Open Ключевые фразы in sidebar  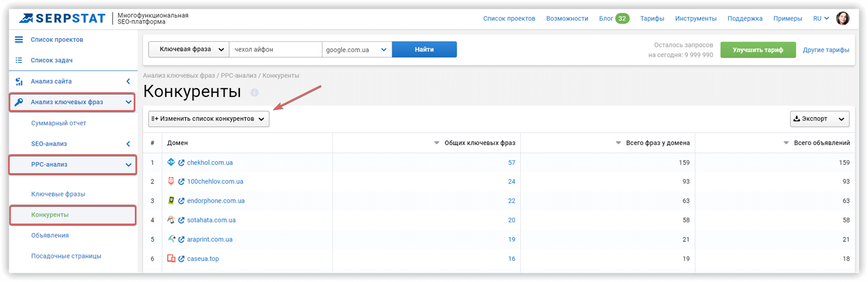click(58, 194)
